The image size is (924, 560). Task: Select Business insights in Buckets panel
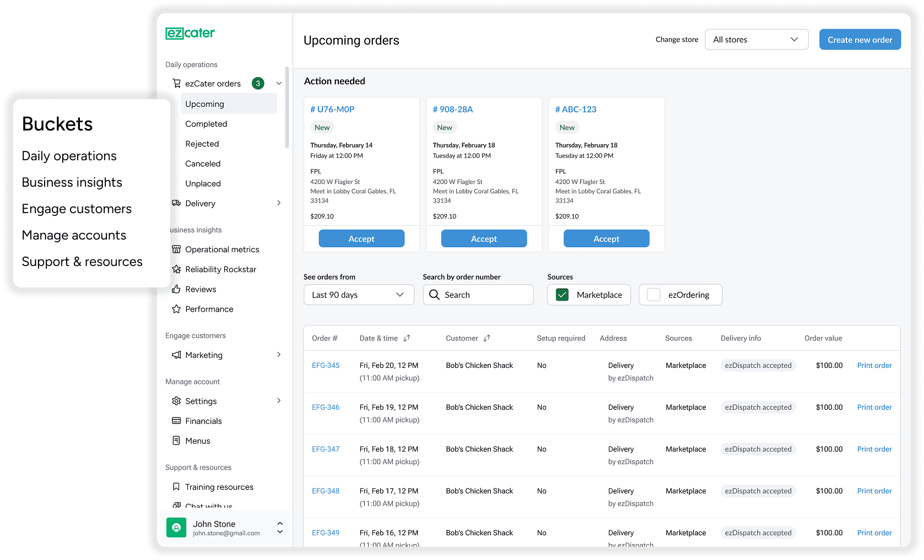pos(72,182)
